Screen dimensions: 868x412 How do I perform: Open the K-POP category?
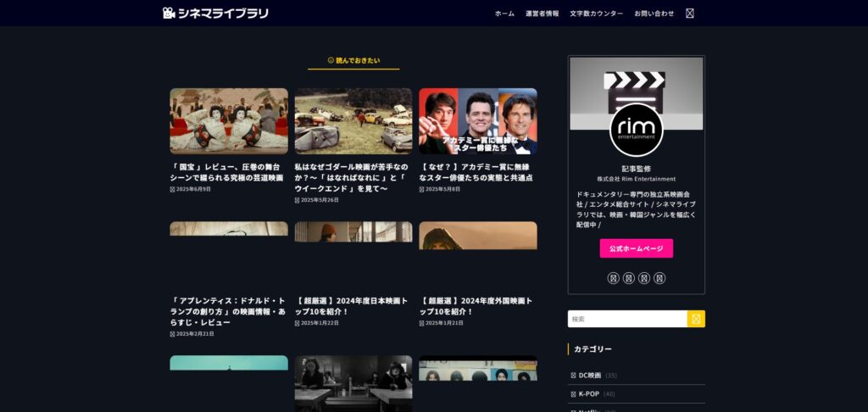pos(588,394)
